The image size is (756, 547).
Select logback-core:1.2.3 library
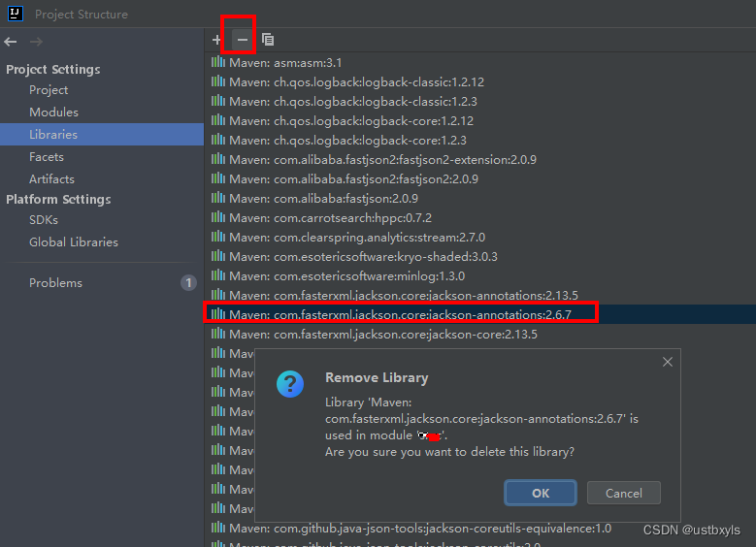[x=347, y=141]
